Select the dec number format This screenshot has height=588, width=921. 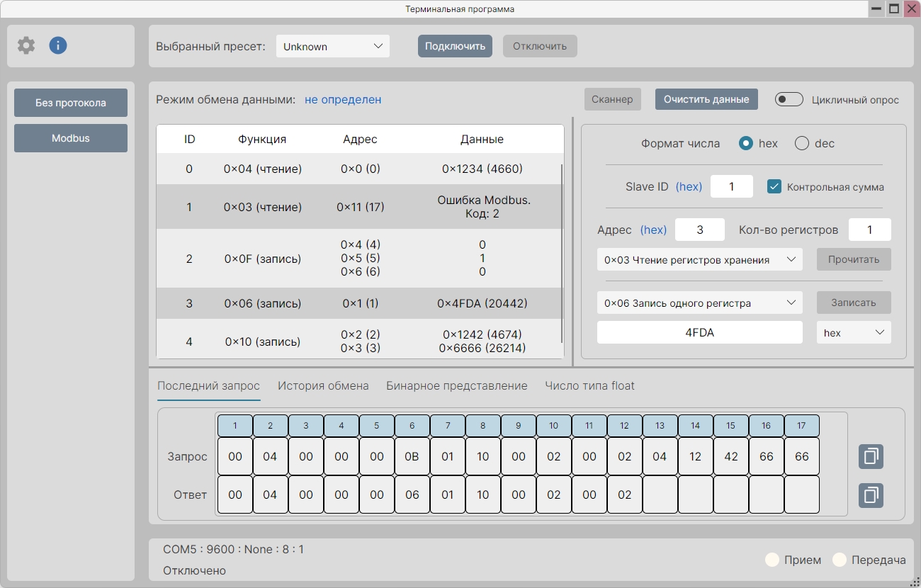[x=802, y=144]
